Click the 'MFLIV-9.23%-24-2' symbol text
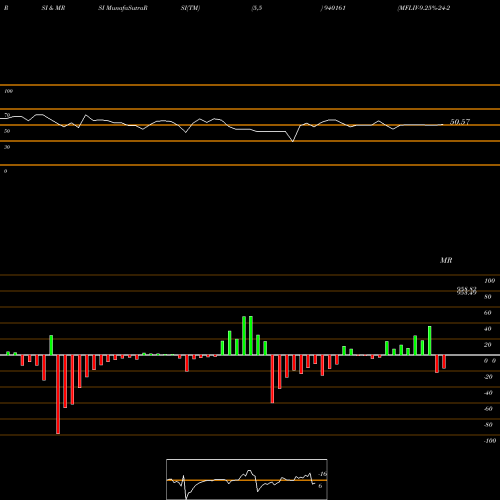Screen dimensions: 500x500 click(424, 8)
